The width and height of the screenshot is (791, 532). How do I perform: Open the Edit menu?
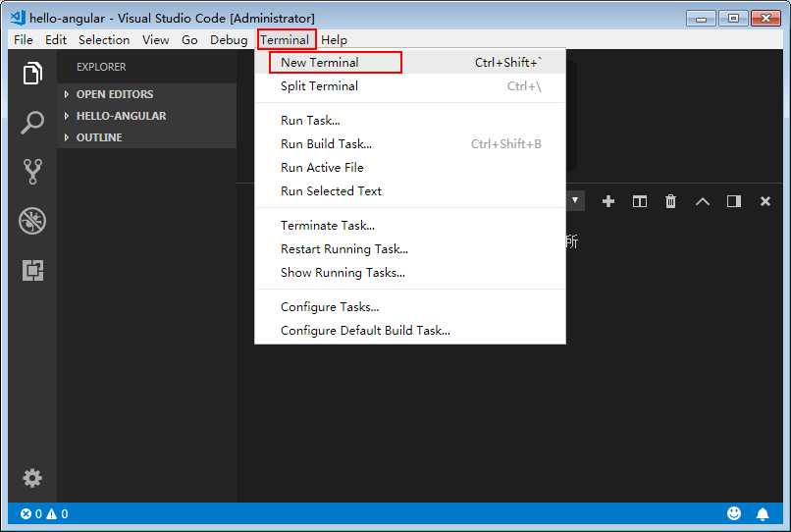[56, 40]
